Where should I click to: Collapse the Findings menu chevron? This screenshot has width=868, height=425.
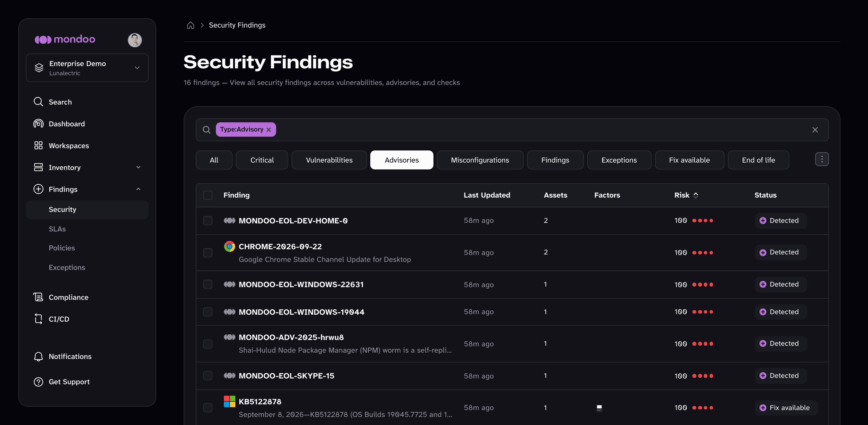pyautogui.click(x=138, y=189)
